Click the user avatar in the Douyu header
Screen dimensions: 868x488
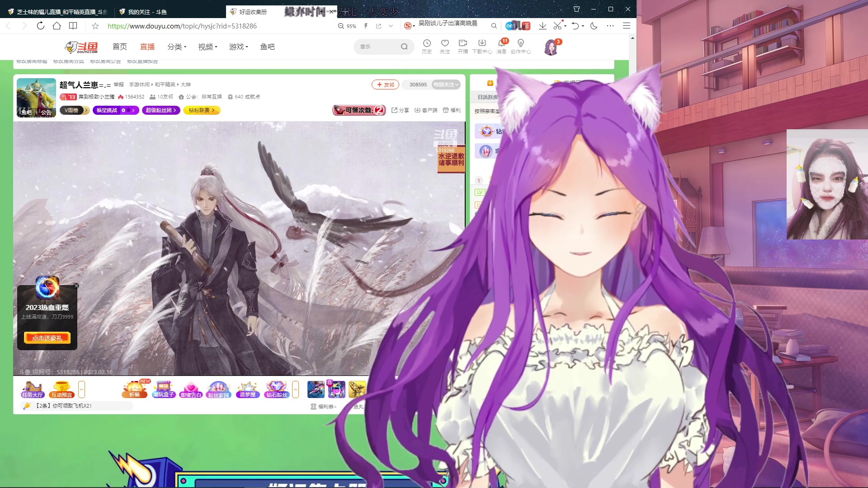click(551, 47)
